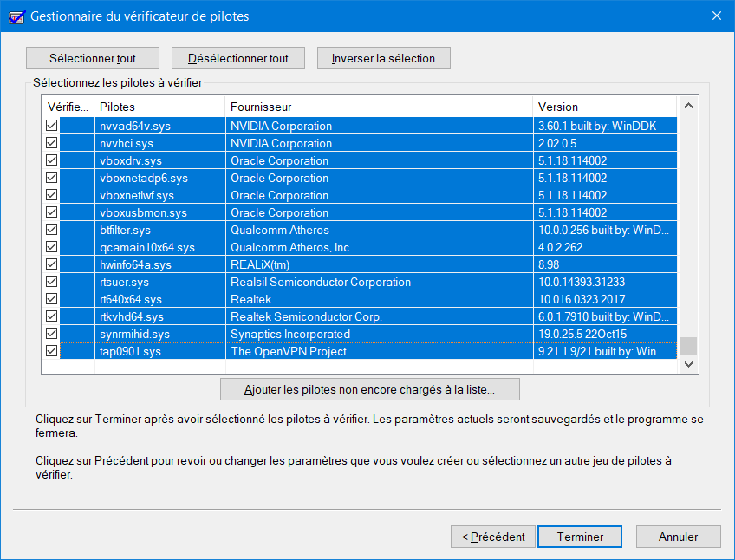
Task: Click version 10.0.14393.31233 cell
Action: tap(605, 282)
